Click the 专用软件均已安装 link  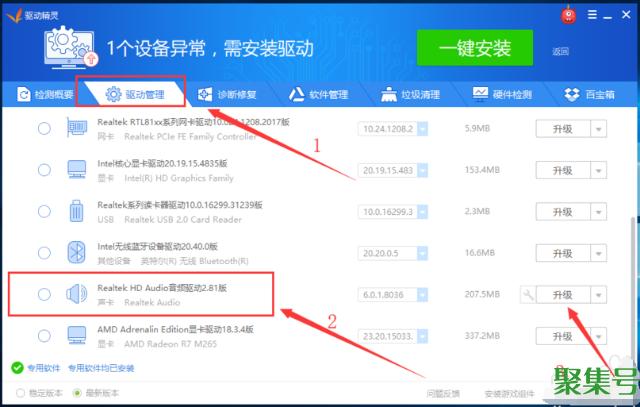[x=101, y=368]
